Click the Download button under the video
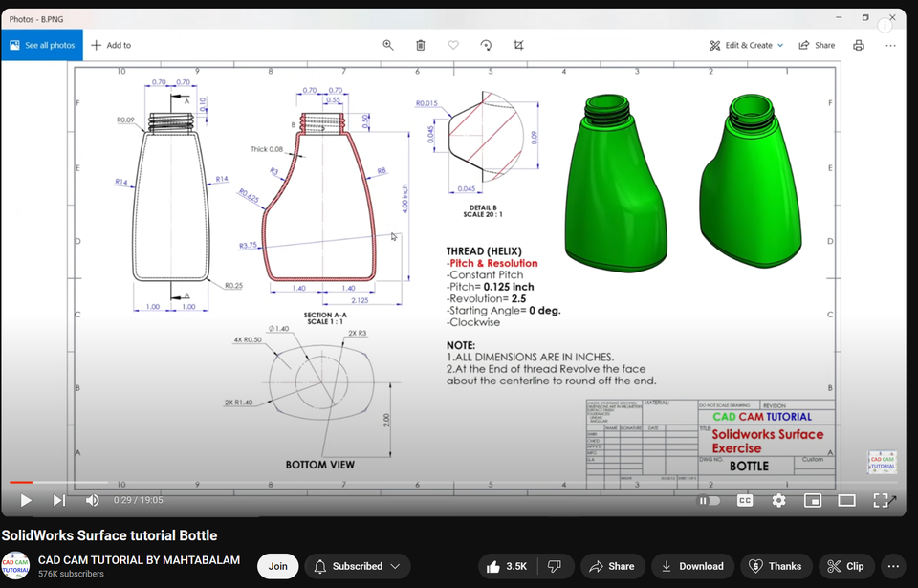The width and height of the screenshot is (918, 588). 692,566
